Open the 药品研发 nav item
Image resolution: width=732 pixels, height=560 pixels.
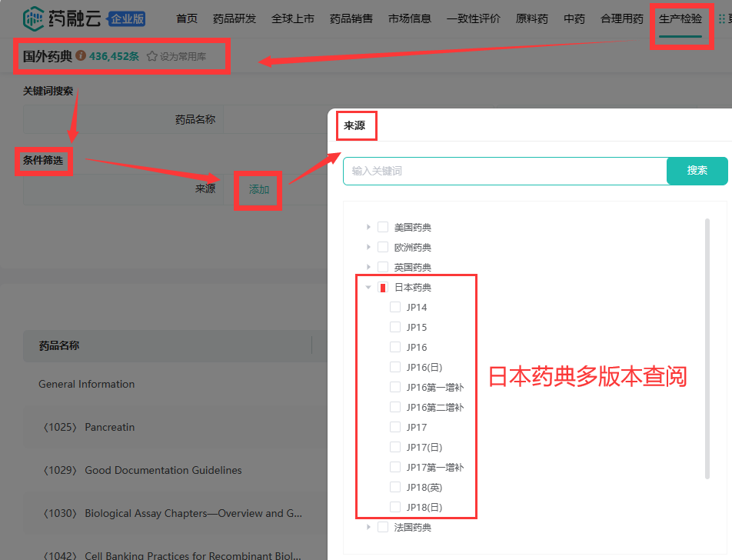pos(235,18)
